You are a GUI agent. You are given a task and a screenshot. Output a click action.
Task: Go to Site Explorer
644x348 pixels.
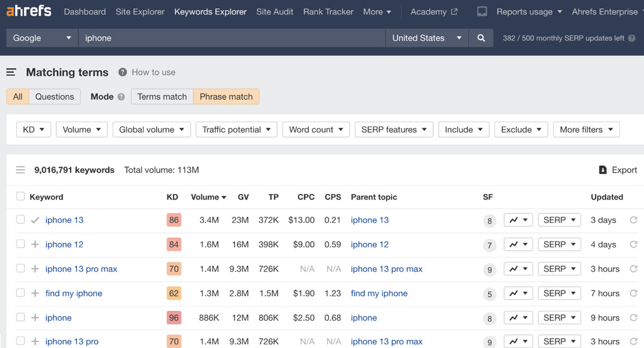(140, 12)
